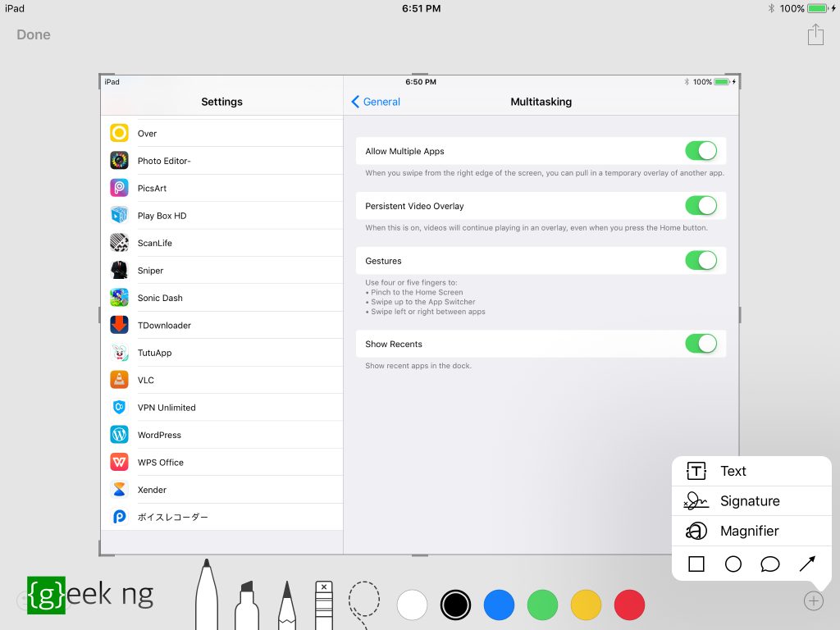
Task: Select the Play Box HD row
Action: pyautogui.click(x=221, y=216)
